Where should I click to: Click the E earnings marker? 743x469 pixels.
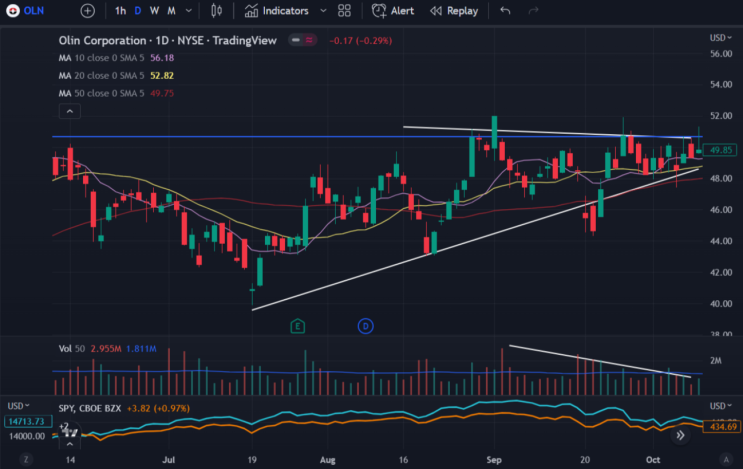click(298, 326)
